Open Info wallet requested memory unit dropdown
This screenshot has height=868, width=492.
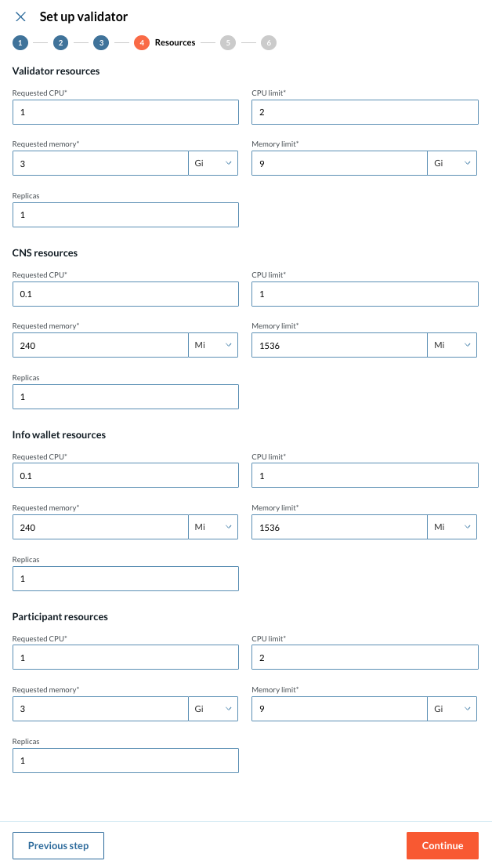point(213,527)
